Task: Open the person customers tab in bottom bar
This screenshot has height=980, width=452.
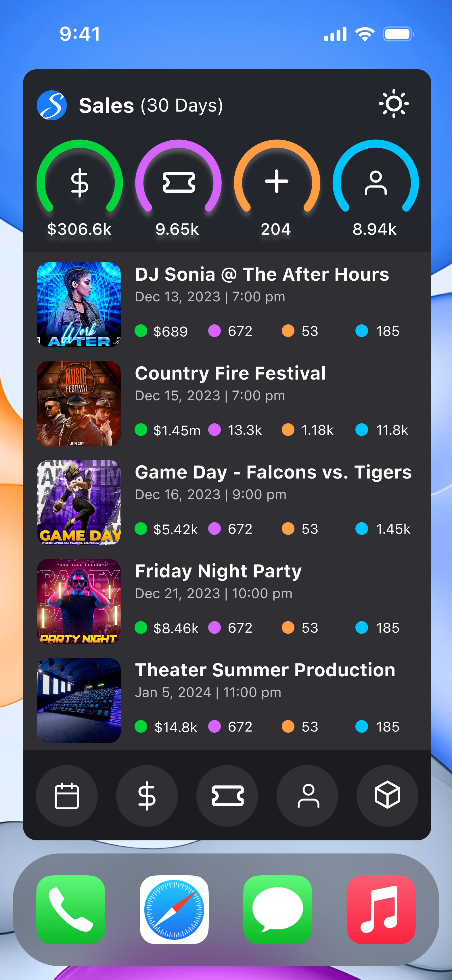Action: pyautogui.click(x=307, y=795)
